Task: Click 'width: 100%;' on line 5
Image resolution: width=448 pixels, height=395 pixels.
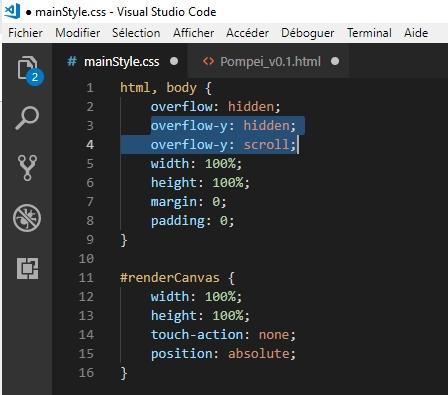Action: (x=196, y=164)
